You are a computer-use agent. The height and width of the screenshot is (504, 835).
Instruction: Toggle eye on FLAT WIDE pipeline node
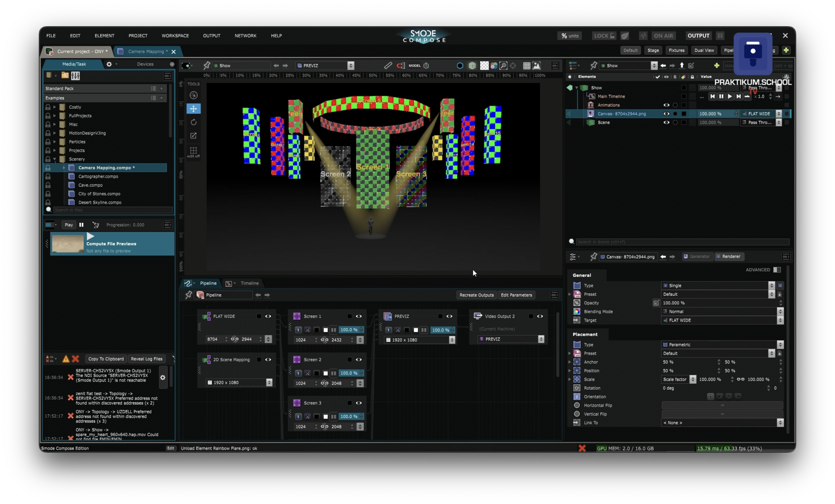coord(268,316)
